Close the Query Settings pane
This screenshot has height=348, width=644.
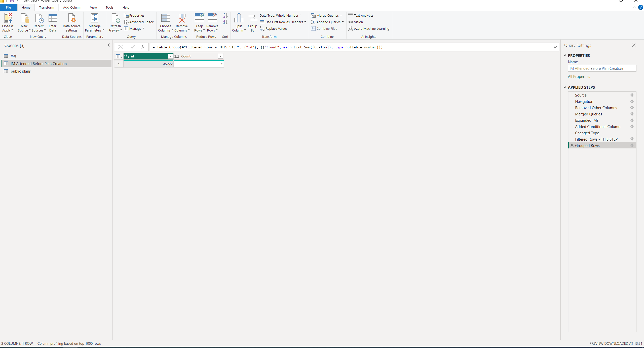(634, 45)
